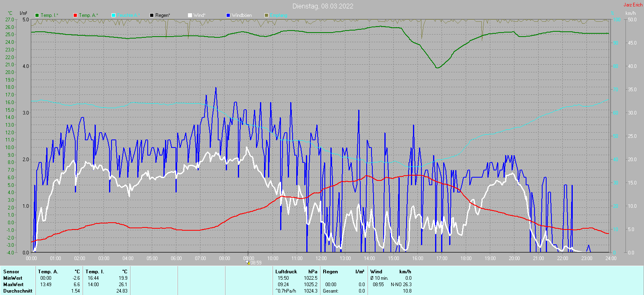The height and width of the screenshot is (295, 644).
Task: Click the 'Durchschnitt' row label
Action: 18,291
